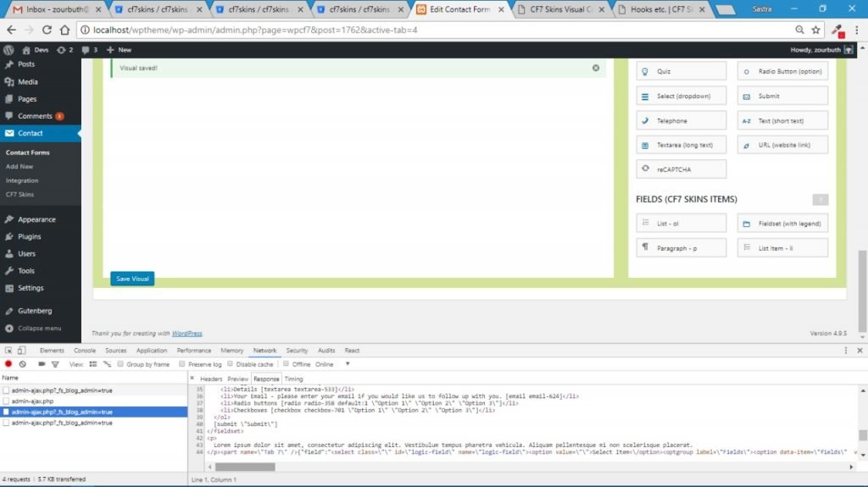Open DevTools three-dot options menu
This screenshot has height=487, width=868.
click(845, 350)
